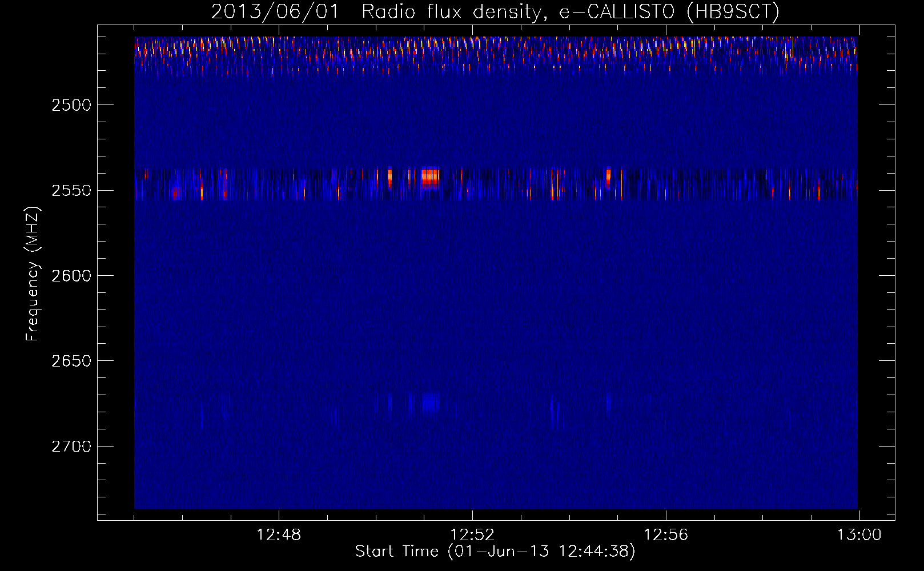The height and width of the screenshot is (571, 924).
Task: Click the faint blue patch near 2675 MHz
Action: 430,403
